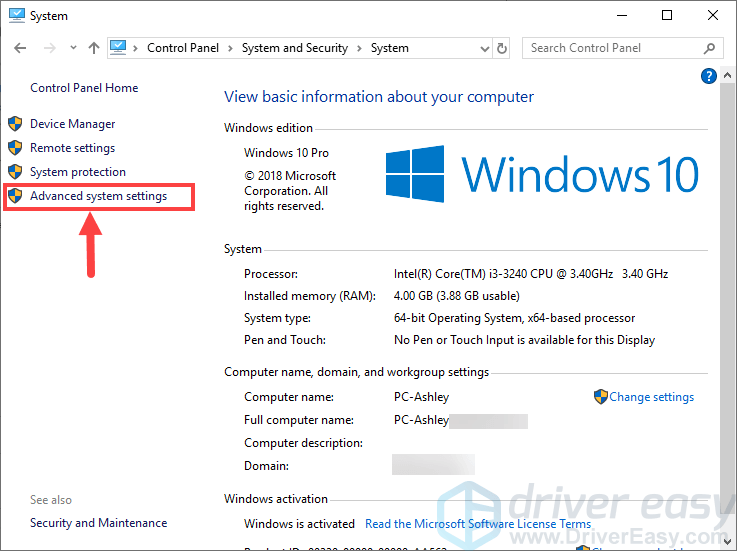737x551 pixels.
Task: Open System protection
Action: 78,172
